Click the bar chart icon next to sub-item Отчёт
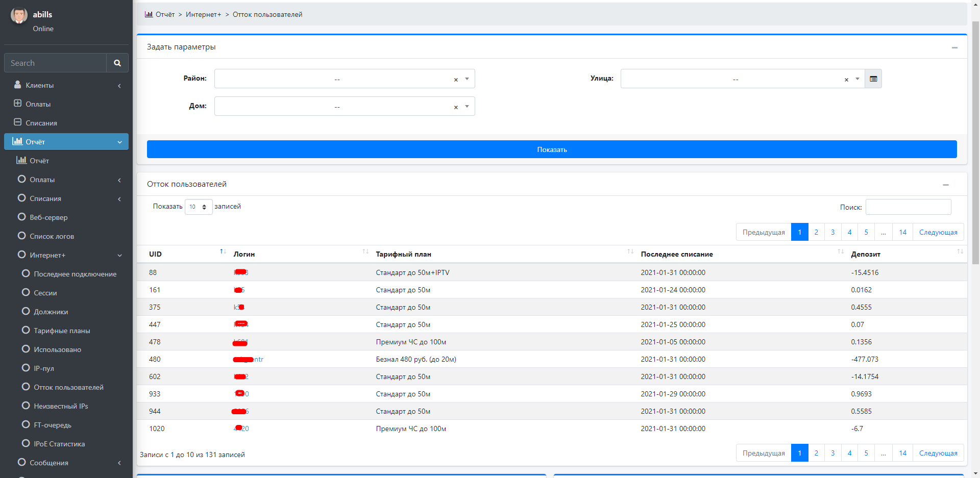Screen dimensions: 980x478 21,160
